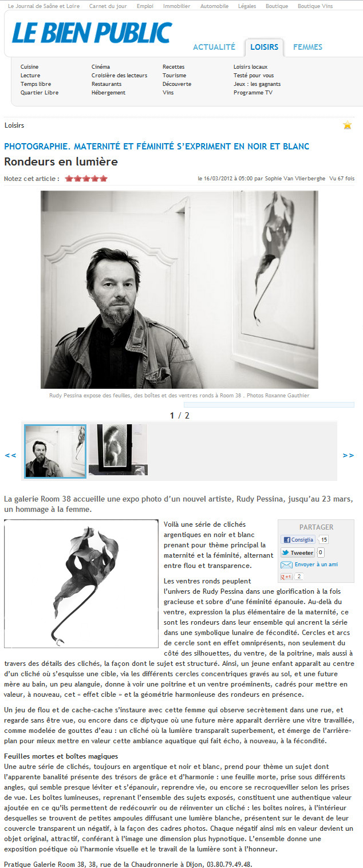
Task: Select the first thumbnail of Rudy Pessina
Action: [56, 451]
